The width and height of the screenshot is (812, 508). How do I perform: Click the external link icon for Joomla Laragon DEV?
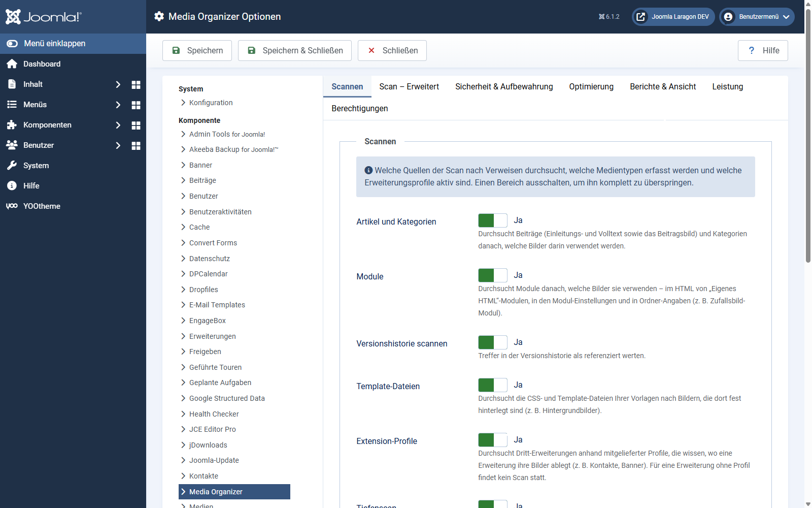[641, 17]
